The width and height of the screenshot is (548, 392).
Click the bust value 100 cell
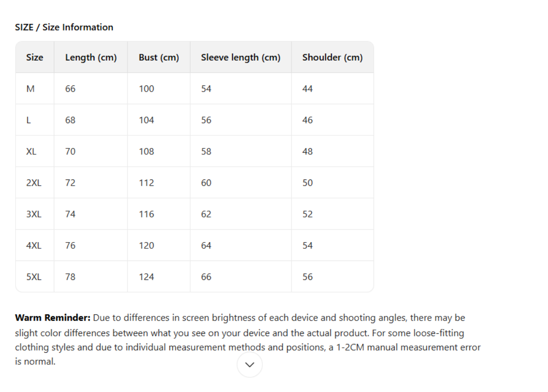click(146, 89)
